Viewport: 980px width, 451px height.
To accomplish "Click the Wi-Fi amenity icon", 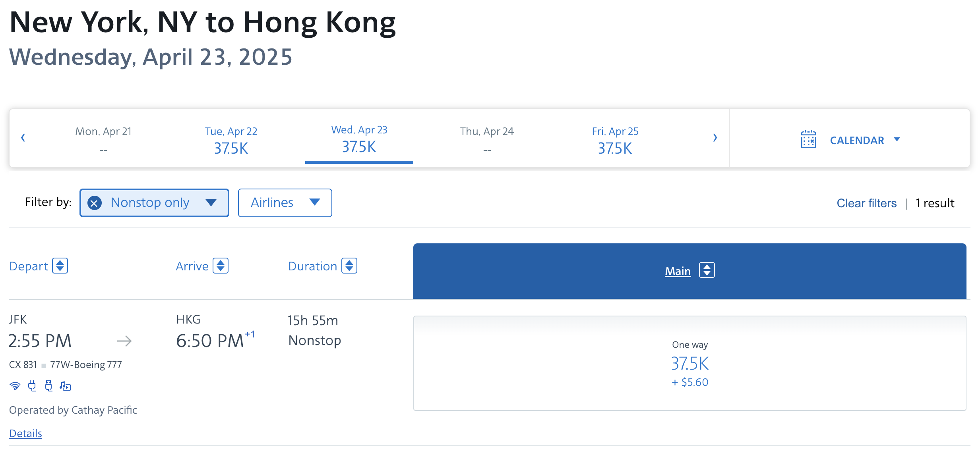I will tap(15, 386).
